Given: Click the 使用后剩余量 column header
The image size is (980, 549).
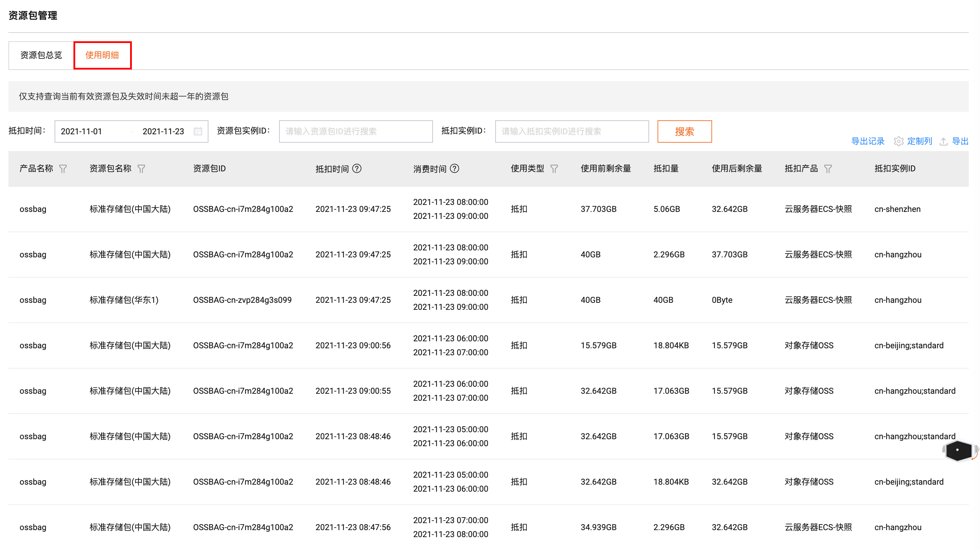Looking at the screenshot, I should 737,168.
